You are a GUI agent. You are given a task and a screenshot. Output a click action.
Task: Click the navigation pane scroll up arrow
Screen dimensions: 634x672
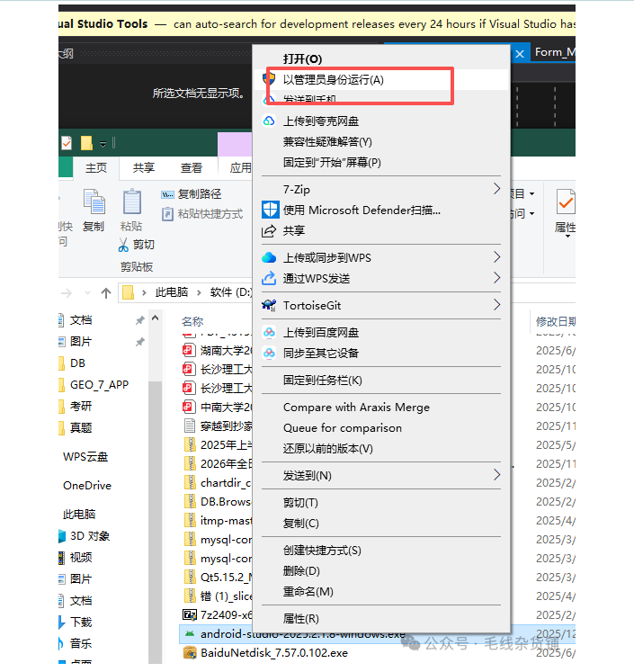tap(155, 318)
